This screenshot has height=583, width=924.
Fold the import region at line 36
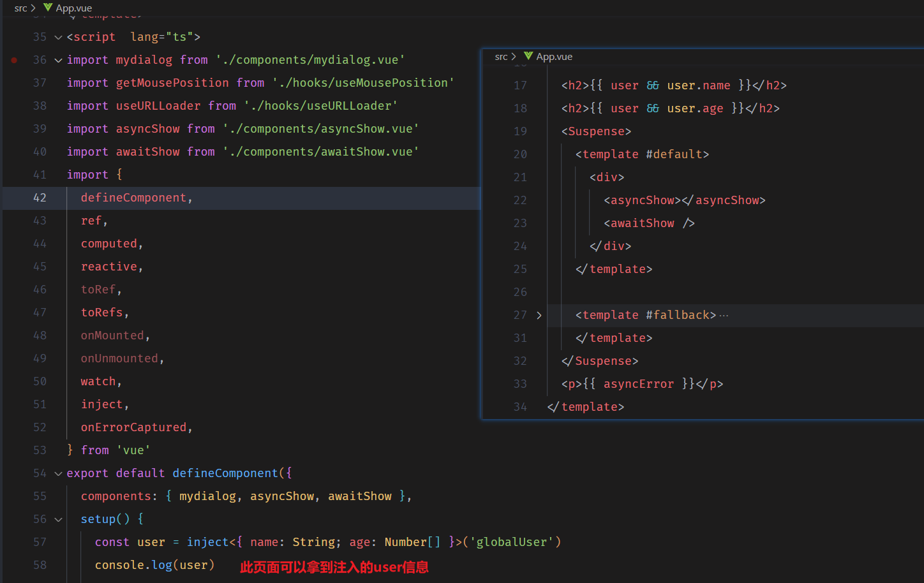tap(58, 60)
